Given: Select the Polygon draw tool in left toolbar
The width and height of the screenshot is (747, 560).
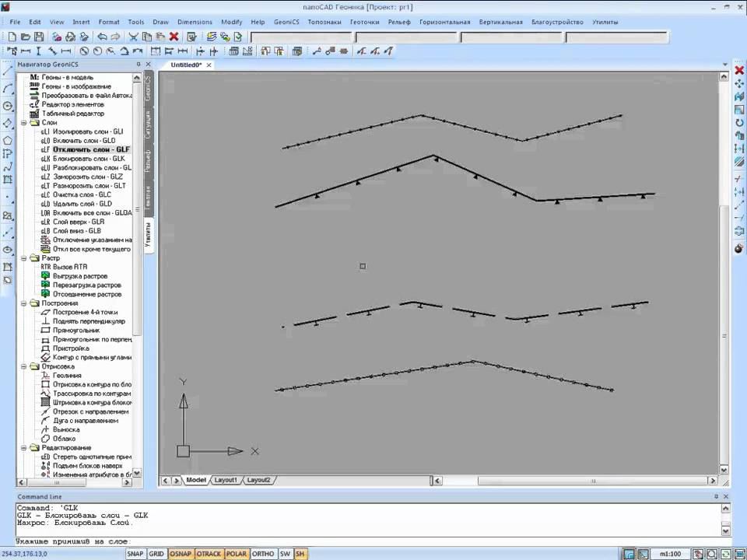Looking at the screenshot, I should (x=8, y=141).
